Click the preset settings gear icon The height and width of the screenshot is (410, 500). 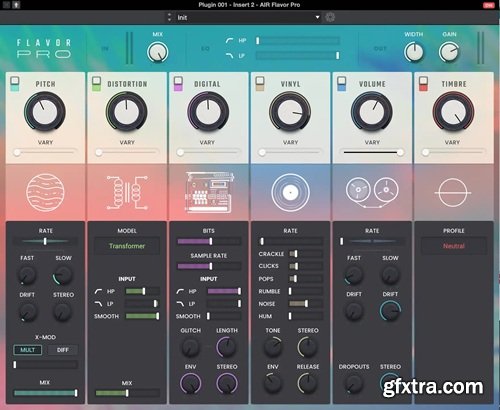click(330, 17)
